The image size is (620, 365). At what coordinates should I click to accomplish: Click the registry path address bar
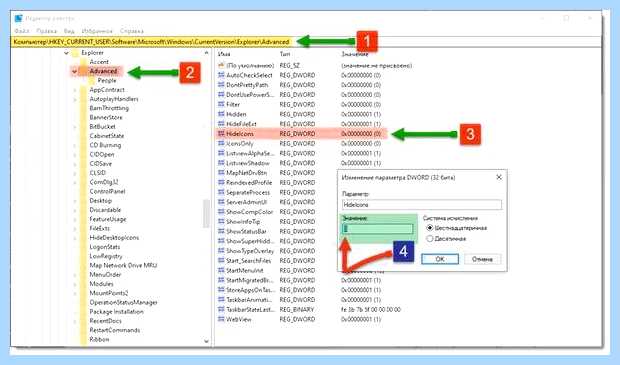(x=306, y=42)
